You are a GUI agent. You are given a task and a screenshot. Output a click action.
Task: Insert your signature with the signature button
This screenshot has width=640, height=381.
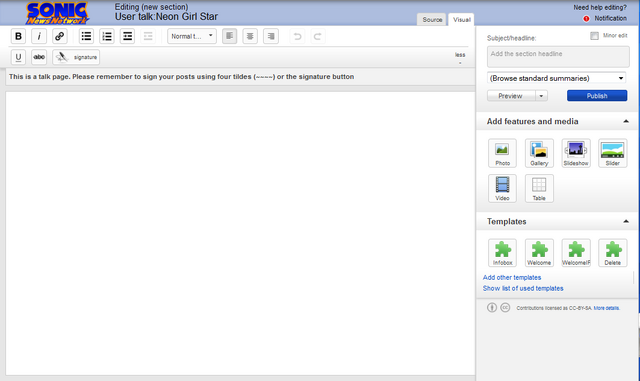(x=76, y=57)
